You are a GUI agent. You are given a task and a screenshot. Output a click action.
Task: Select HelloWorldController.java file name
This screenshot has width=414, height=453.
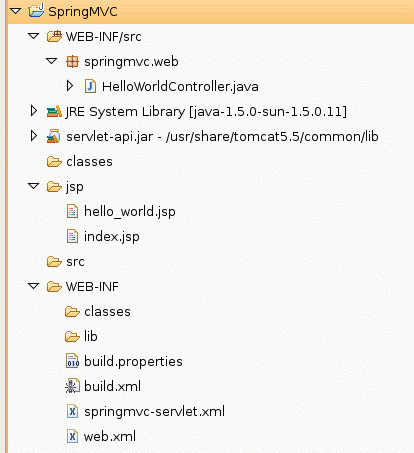pyautogui.click(x=180, y=87)
